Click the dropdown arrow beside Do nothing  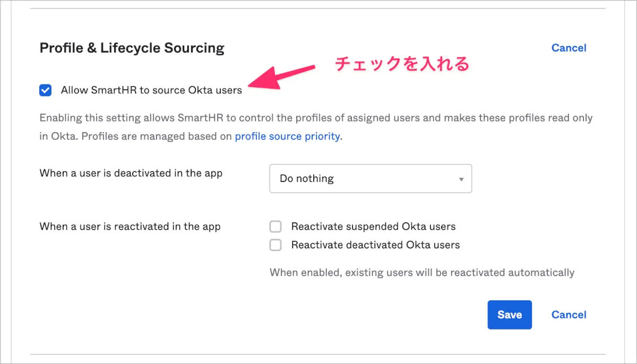pyautogui.click(x=461, y=179)
